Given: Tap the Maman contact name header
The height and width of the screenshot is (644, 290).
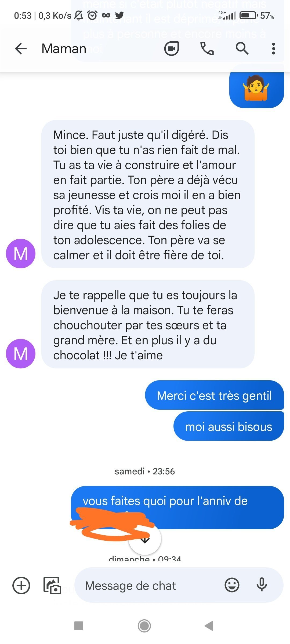Looking at the screenshot, I should point(64,49).
